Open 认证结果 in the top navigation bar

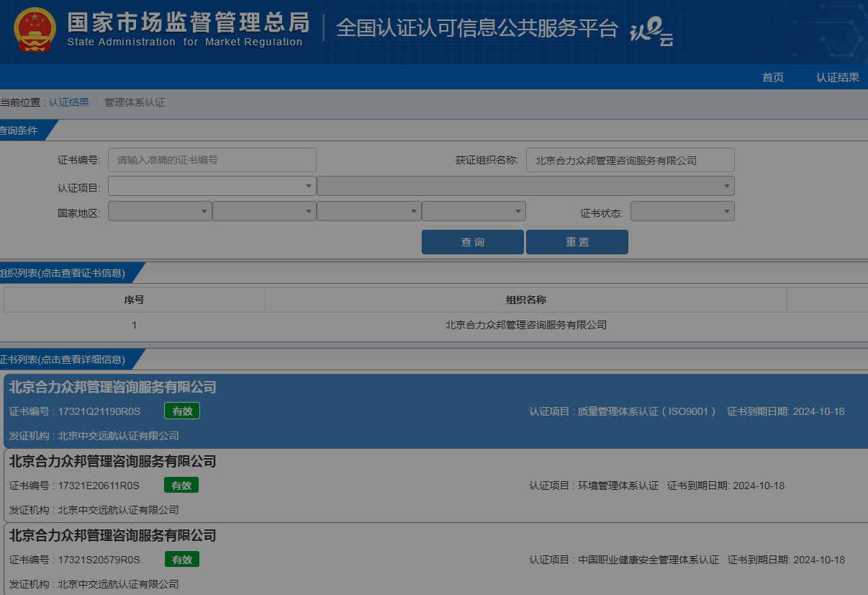click(838, 78)
